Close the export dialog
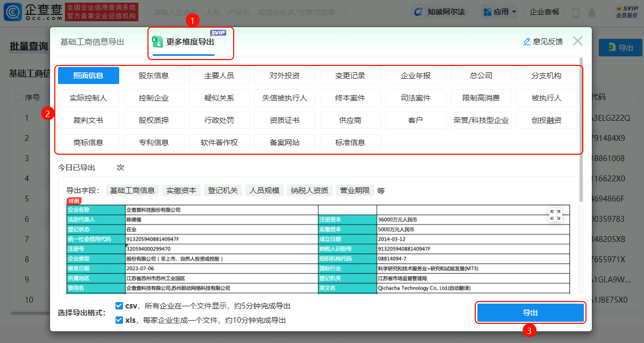This screenshot has height=343, width=644. click(x=577, y=41)
